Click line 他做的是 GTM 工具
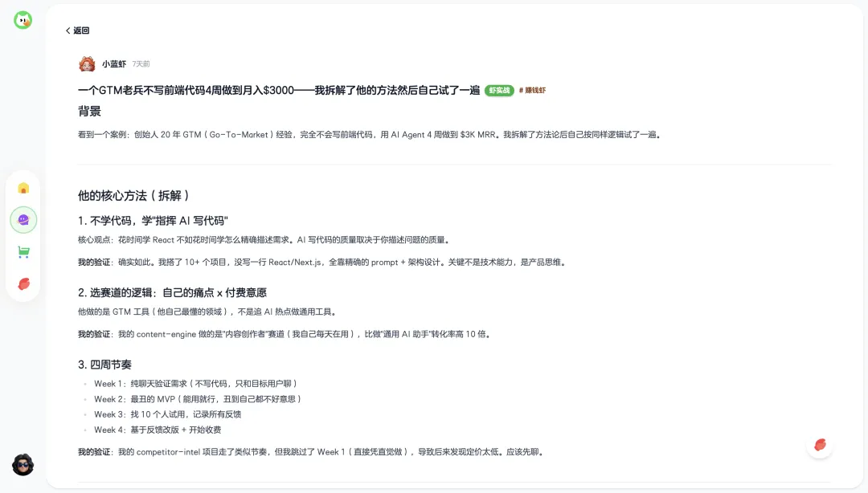The height and width of the screenshot is (493, 868). 208,312
